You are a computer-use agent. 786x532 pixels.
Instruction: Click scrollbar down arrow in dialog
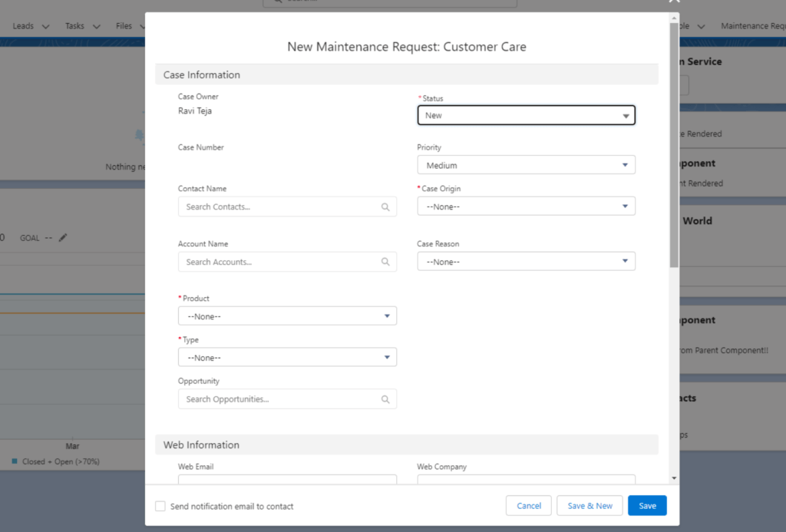(x=674, y=478)
